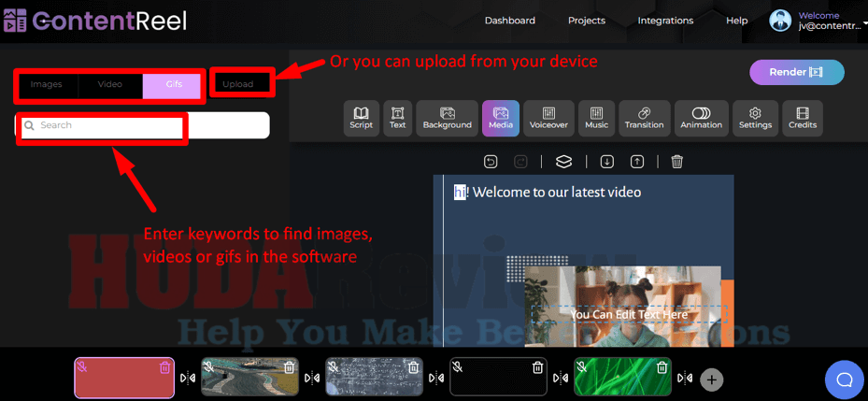Click the layers stack icon
Viewport: 868px width, 401px height.
[563, 162]
